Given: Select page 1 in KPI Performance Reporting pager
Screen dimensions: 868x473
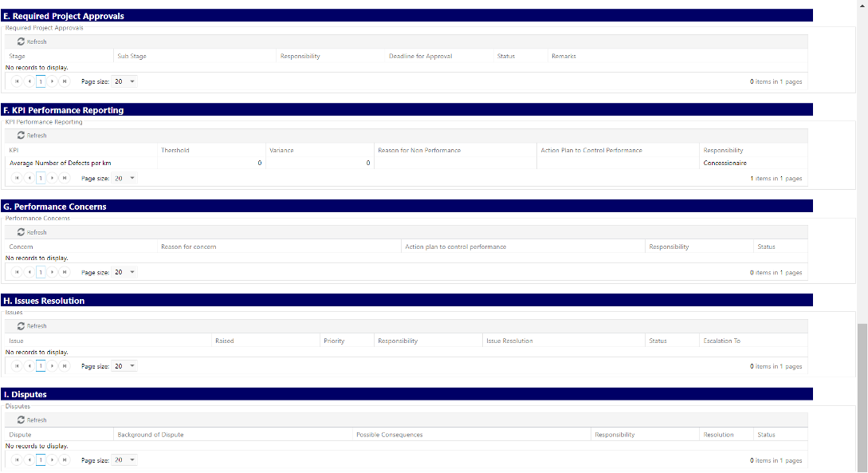Looking at the screenshot, I should pos(41,178).
